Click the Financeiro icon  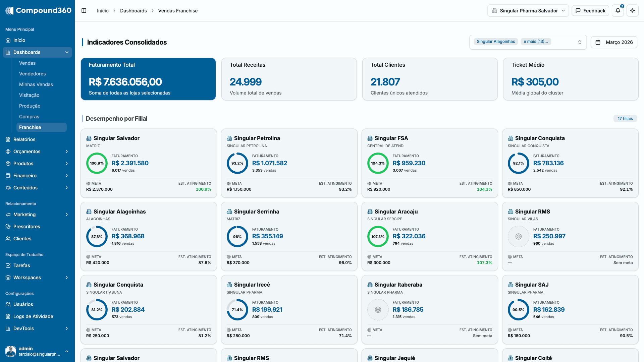click(x=8, y=176)
